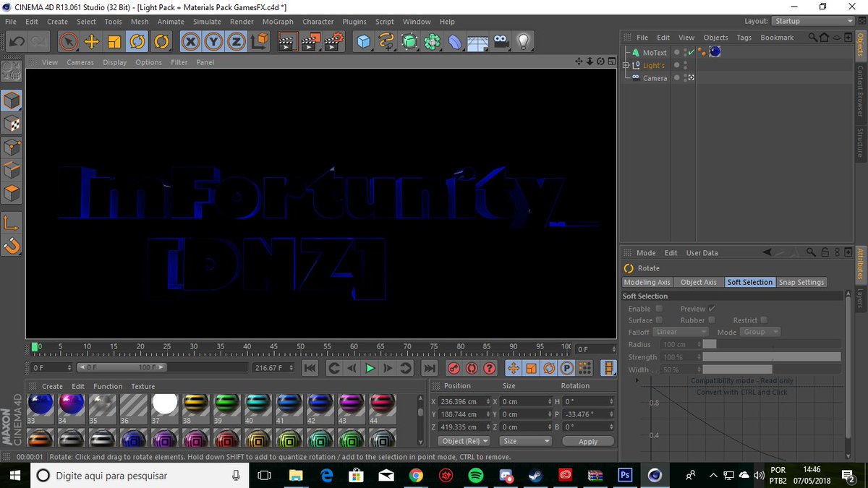This screenshot has width=868, height=488.
Task: Click the Undo arrow in toolbar
Action: click(x=17, y=41)
